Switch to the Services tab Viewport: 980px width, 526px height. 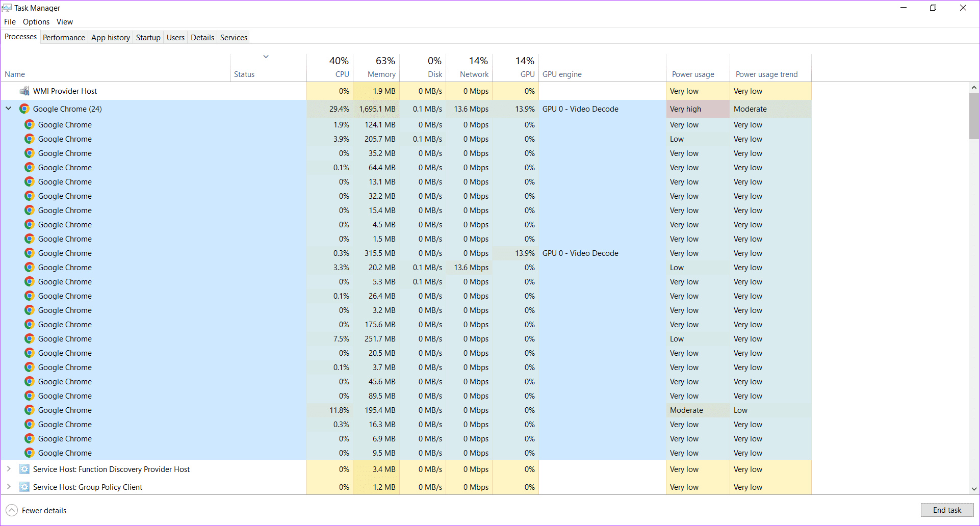[234, 38]
